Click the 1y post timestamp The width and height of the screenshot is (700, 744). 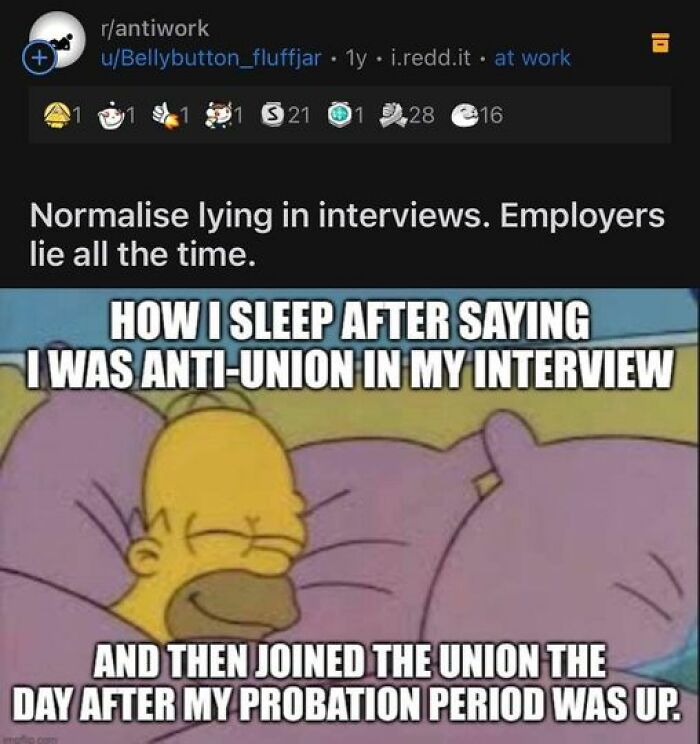click(356, 58)
